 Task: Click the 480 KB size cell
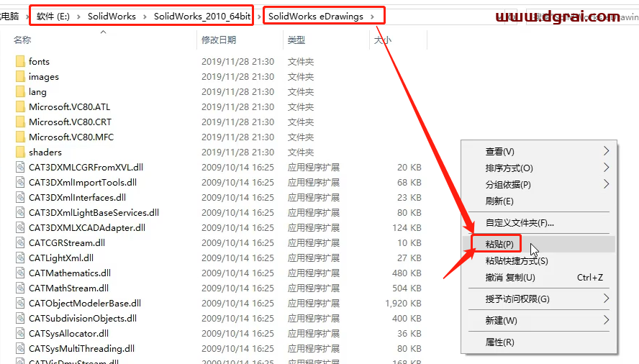point(407,273)
